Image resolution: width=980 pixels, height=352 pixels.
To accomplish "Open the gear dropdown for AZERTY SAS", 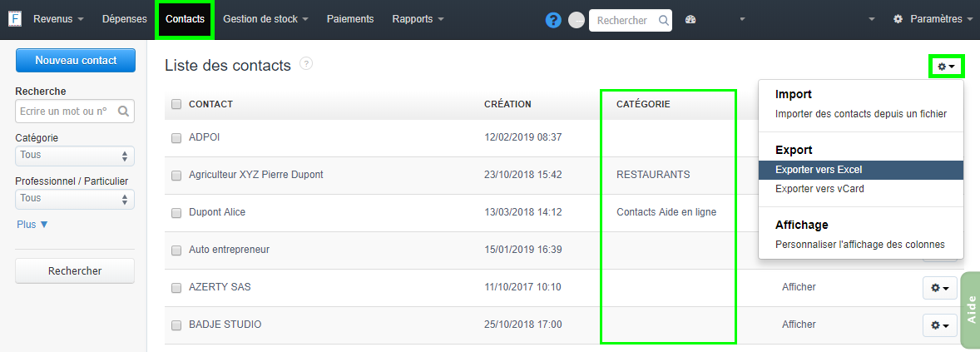I will [x=940, y=288].
